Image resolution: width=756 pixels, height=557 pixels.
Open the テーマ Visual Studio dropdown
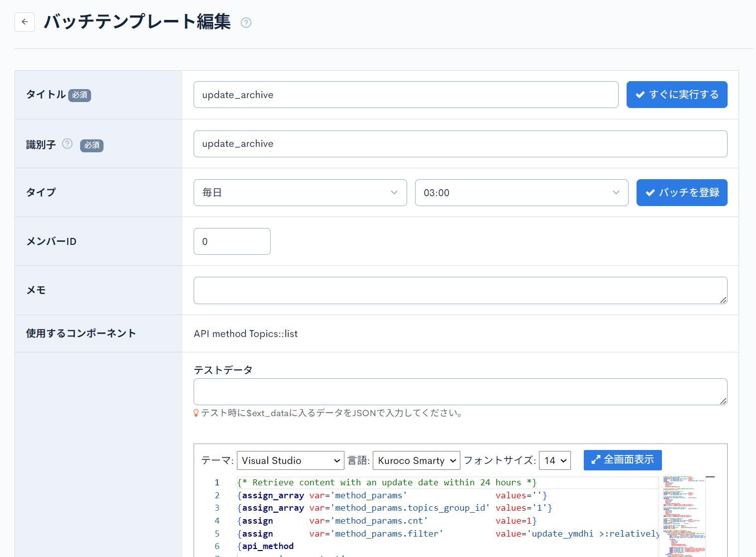click(291, 460)
